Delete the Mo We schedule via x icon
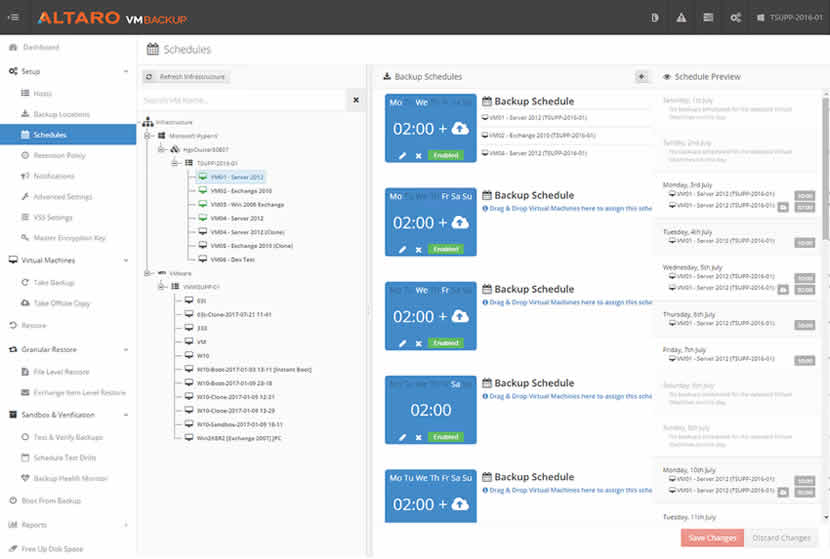This screenshot has width=830, height=559. click(419, 156)
